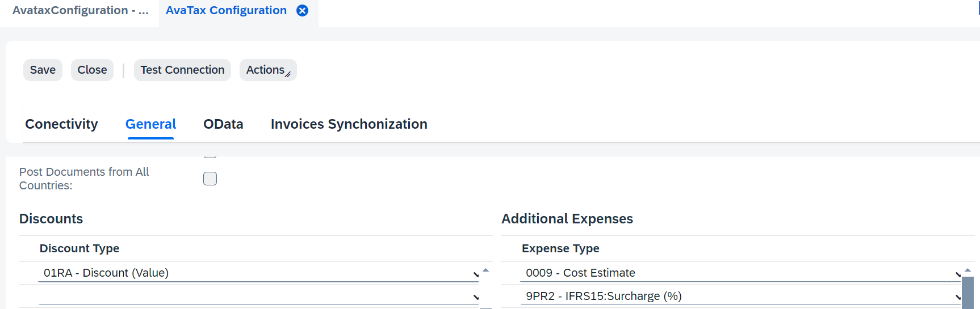Click the Save button
980x309 pixels.
click(x=43, y=70)
